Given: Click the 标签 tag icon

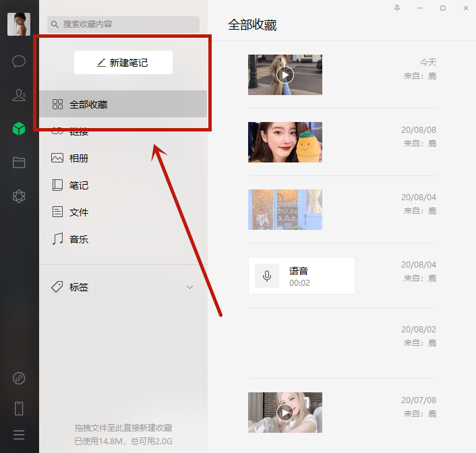Looking at the screenshot, I should point(57,286).
